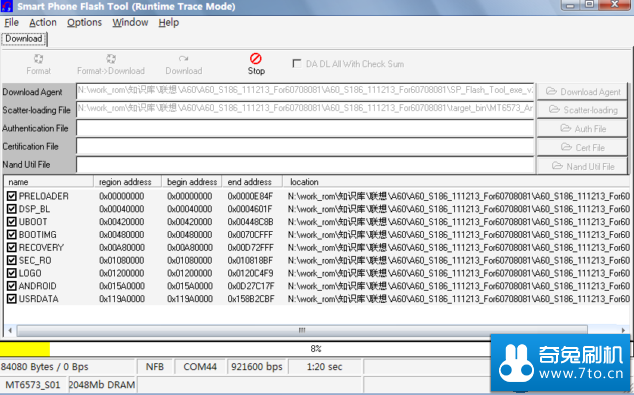Image resolution: width=634 pixels, height=395 pixels.
Task: Click the Download Agent browse button
Action: pos(582,92)
